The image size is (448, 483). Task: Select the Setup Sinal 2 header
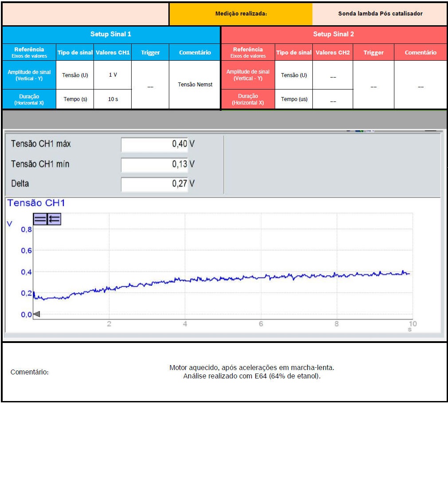pos(333,34)
